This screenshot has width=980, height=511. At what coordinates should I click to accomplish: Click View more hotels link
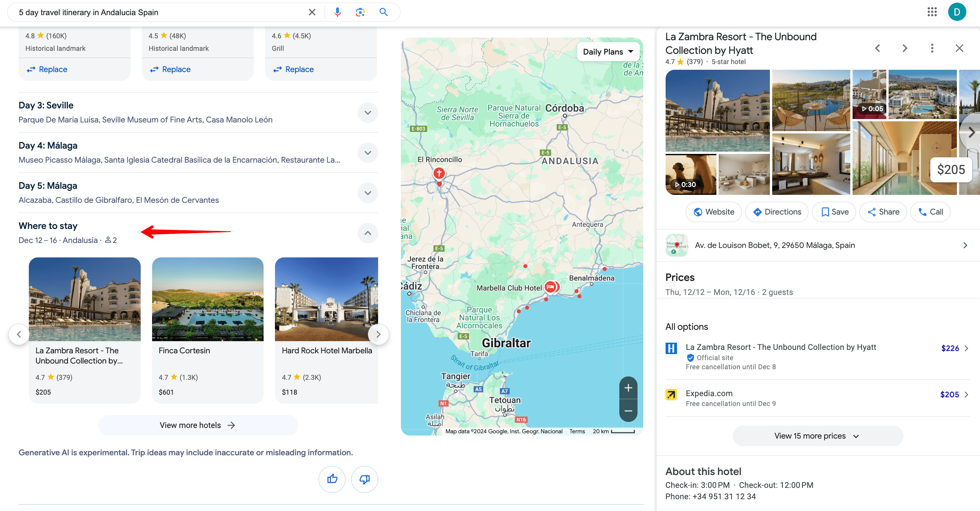click(197, 425)
